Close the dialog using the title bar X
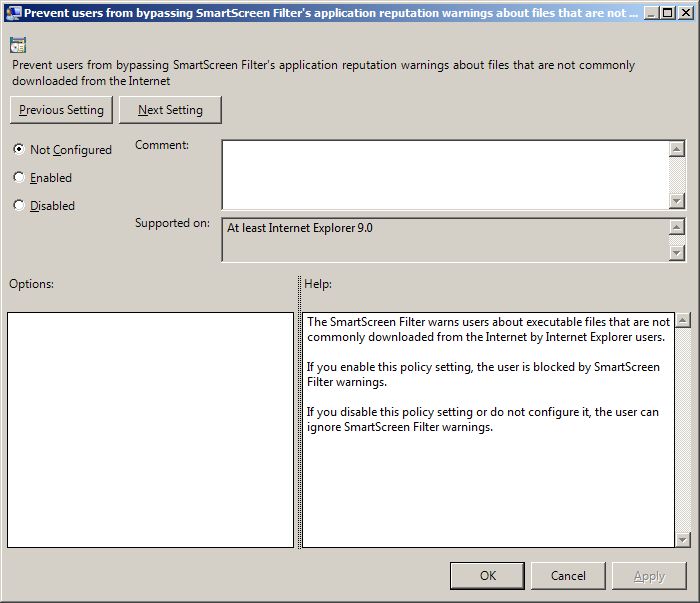The image size is (700, 603). pyautogui.click(x=685, y=13)
